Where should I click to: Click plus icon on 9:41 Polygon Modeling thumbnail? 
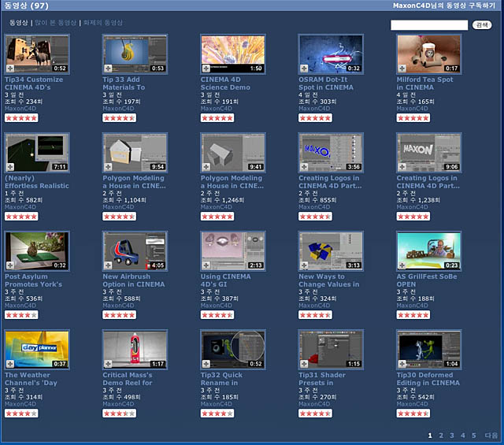tap(206, 166)
